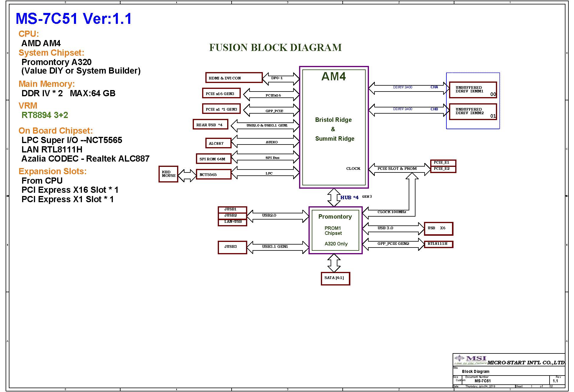Click the 'Block Diagram' title field
The height and width of the screenshot is (392, 574).
coord(476,371)
